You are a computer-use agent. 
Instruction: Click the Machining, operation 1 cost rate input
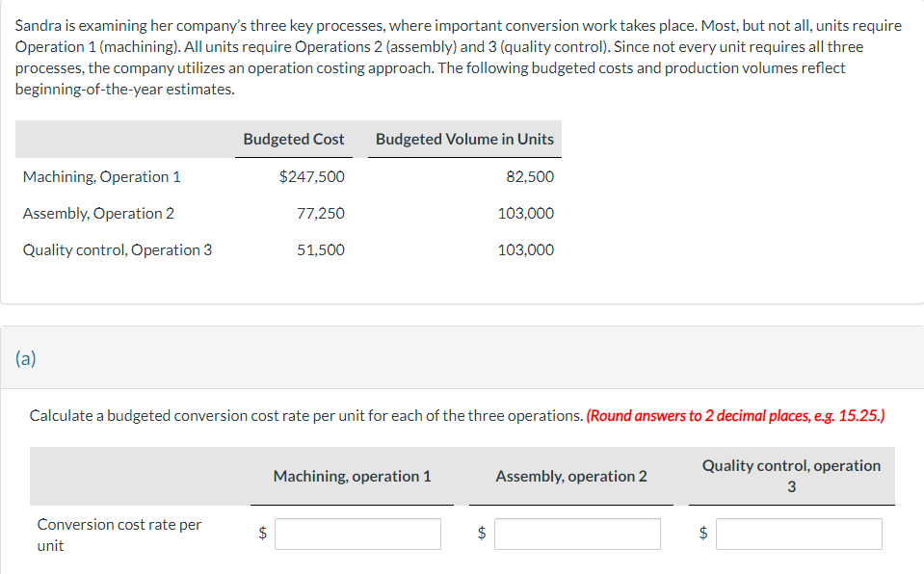(357, 534)
